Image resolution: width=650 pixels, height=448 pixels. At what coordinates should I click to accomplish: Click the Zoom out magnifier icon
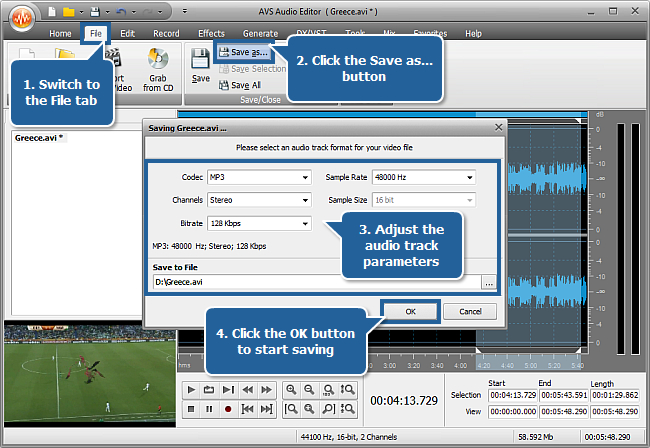click(309, 390)
